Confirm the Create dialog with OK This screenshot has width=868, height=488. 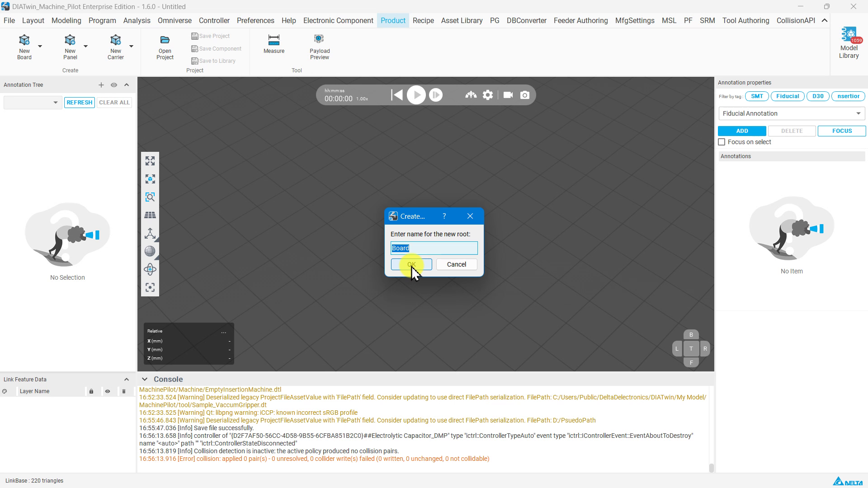(x=411, y=264)
